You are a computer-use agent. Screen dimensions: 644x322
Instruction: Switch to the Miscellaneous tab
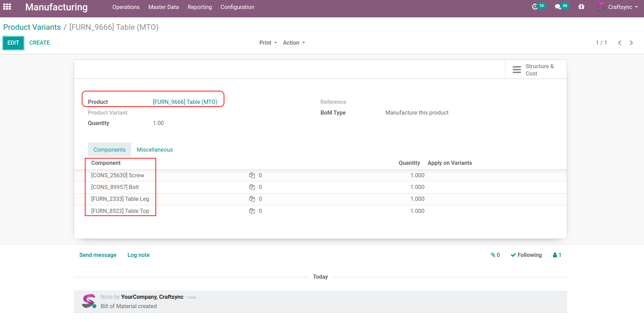pyautogui.click(x=154, y=150)
